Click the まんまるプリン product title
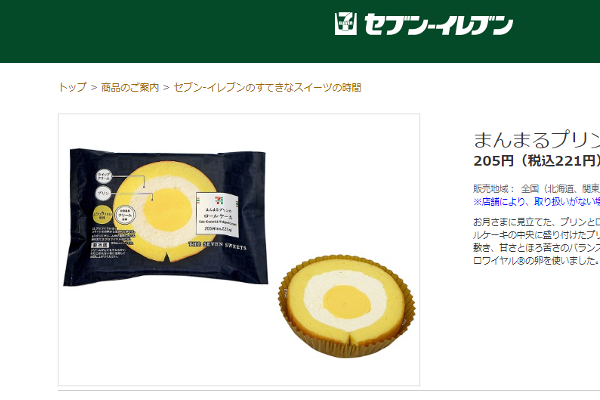Image resolution: width=600 pixels, height=400 pixels. [536, 140]
